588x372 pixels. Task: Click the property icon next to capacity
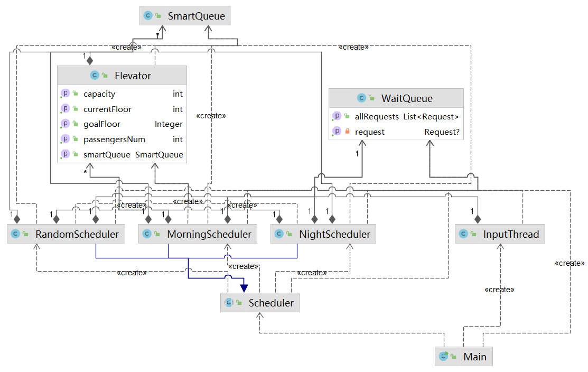point(66,93)
